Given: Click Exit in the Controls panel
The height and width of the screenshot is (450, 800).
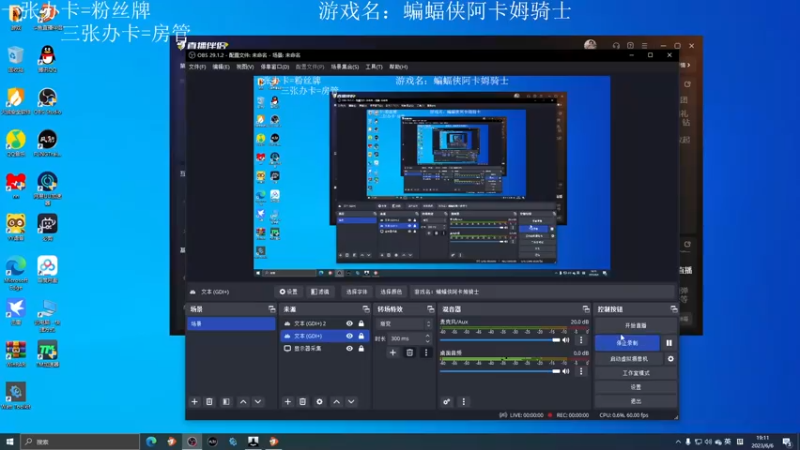Looking at the screenshot, I should coord(636,402).
